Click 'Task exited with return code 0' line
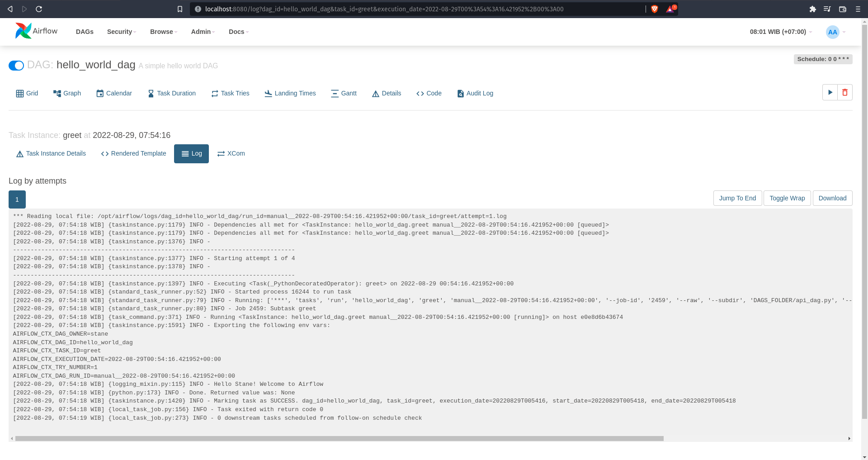The width and height of the screenshot is (868, 460). coord(168,409)
